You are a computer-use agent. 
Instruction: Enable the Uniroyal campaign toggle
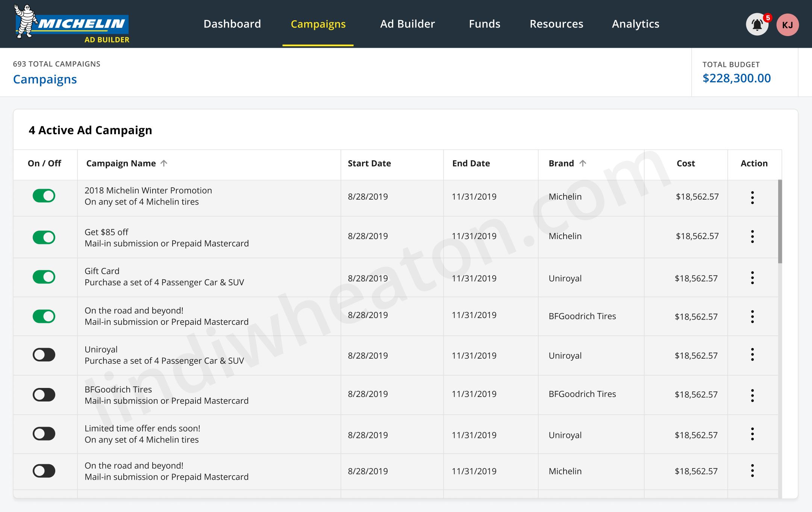pos(44,354)
